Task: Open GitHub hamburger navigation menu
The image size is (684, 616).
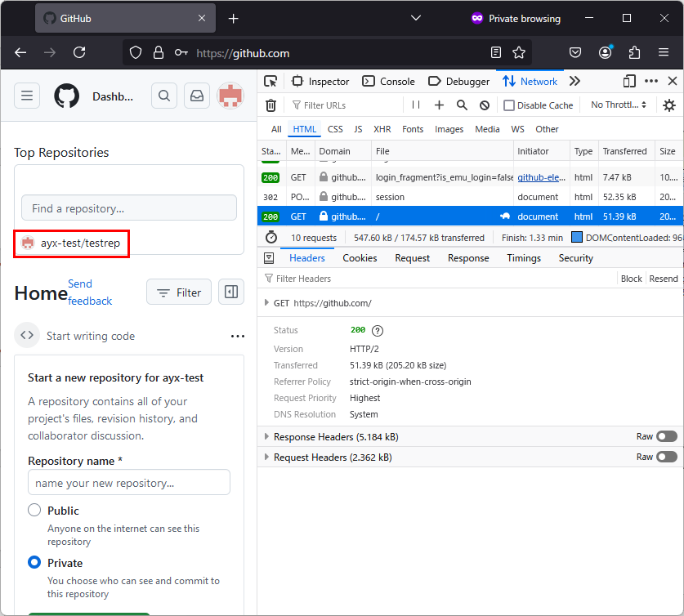Action: tap(27, 96)
